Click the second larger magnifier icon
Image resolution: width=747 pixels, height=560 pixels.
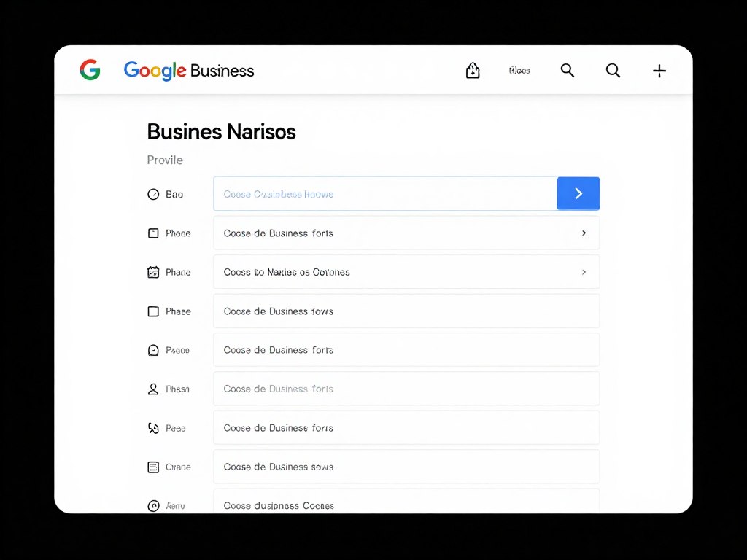(x=613, y=71)
